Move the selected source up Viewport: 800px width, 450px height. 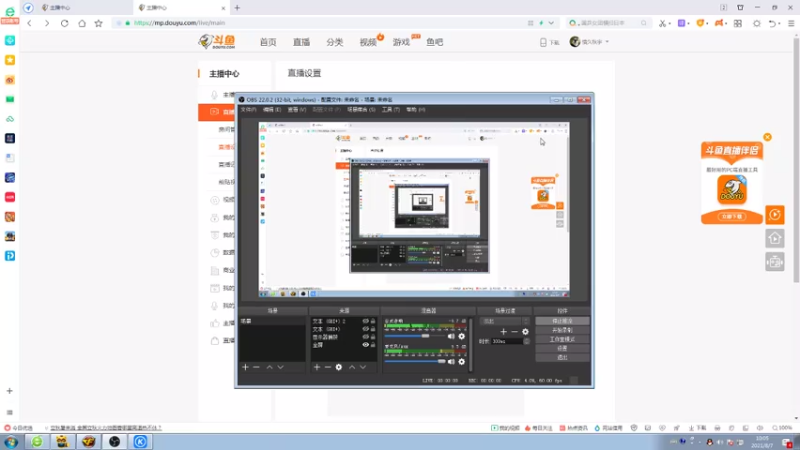[352, 367]
